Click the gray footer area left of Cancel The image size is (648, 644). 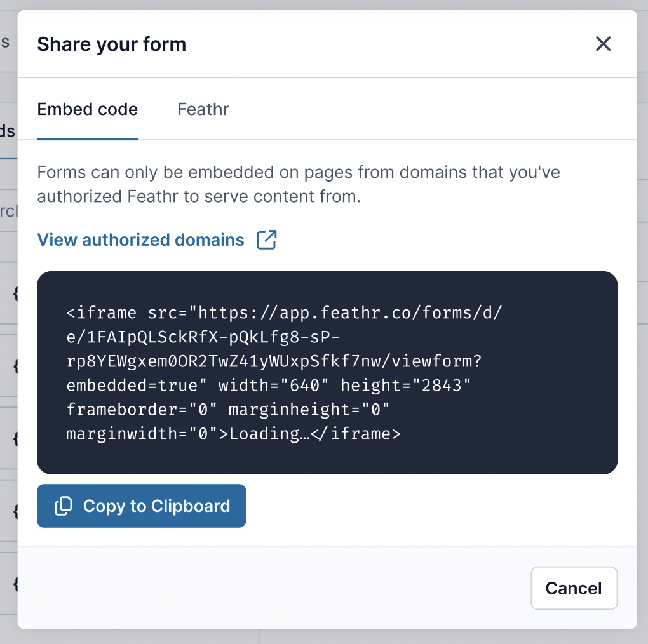tap(274, 588)
